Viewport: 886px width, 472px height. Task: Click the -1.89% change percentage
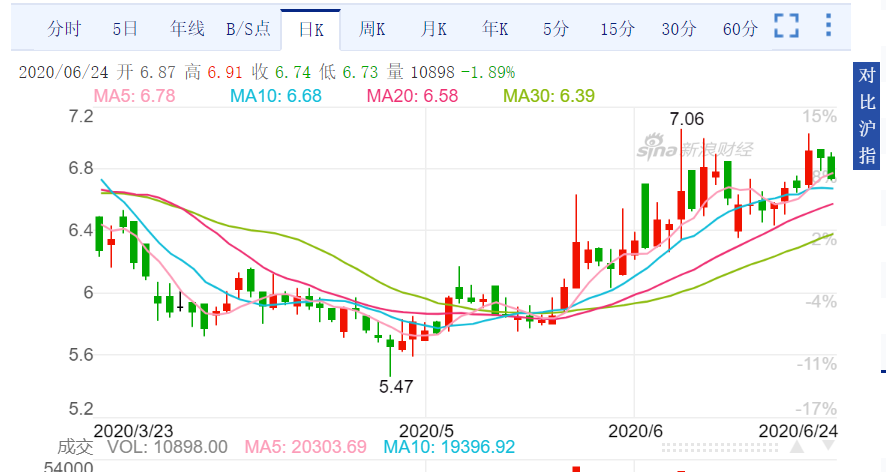click(488, 72)
